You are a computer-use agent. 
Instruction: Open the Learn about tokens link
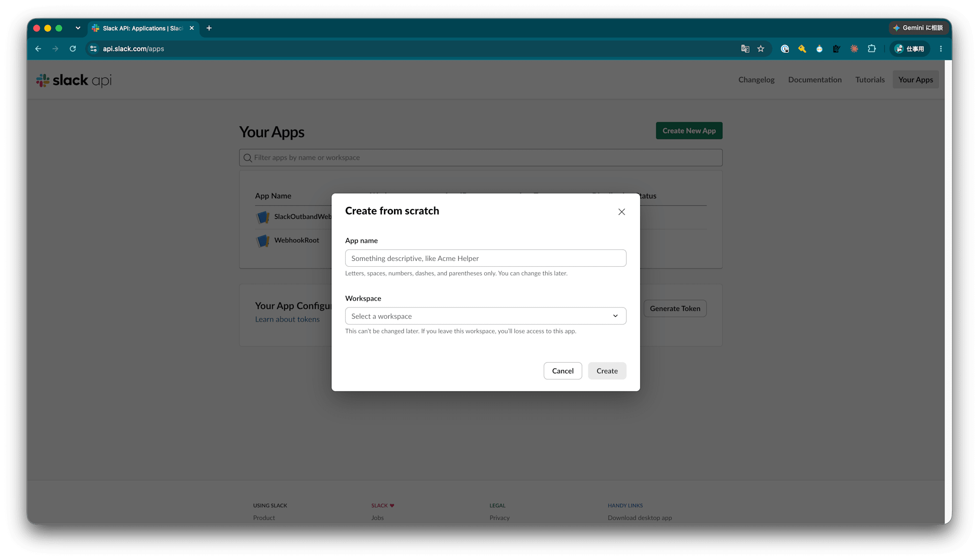coord(287,319)
